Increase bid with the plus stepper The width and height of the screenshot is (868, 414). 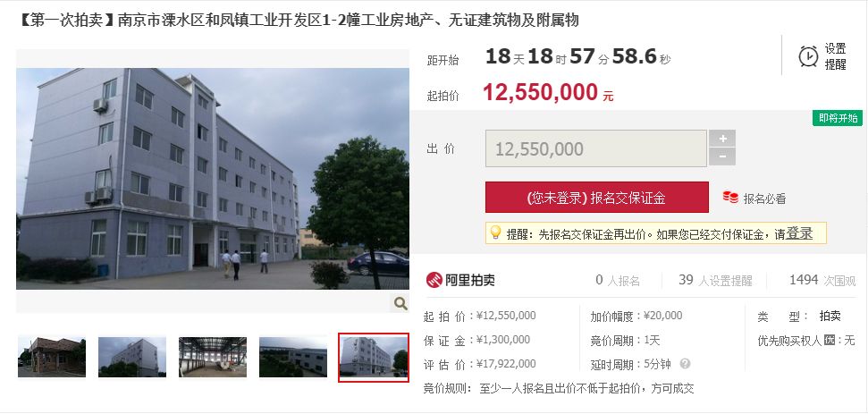tap(722, 139)
